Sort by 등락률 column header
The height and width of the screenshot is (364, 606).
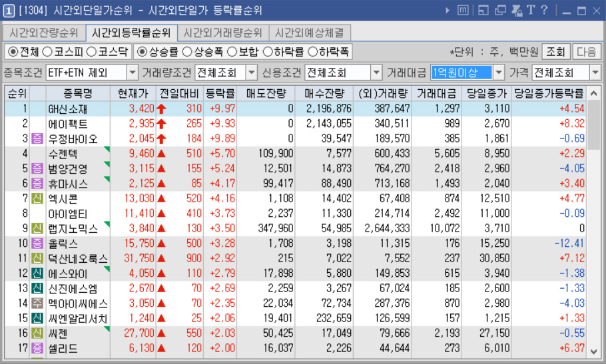[220, 93]
